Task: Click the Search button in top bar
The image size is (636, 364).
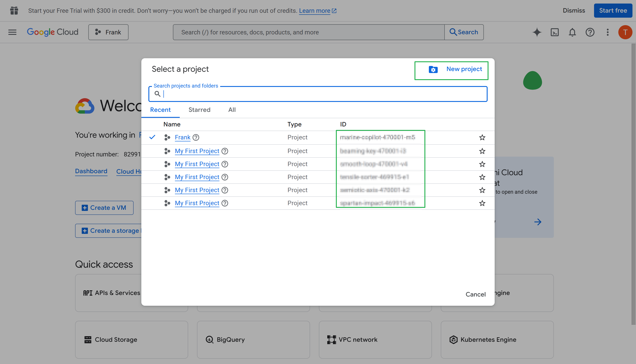Action: [464, 32]
